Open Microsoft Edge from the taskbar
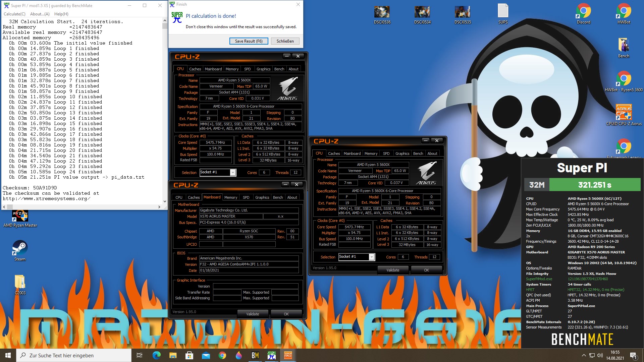 pos(156,355)
